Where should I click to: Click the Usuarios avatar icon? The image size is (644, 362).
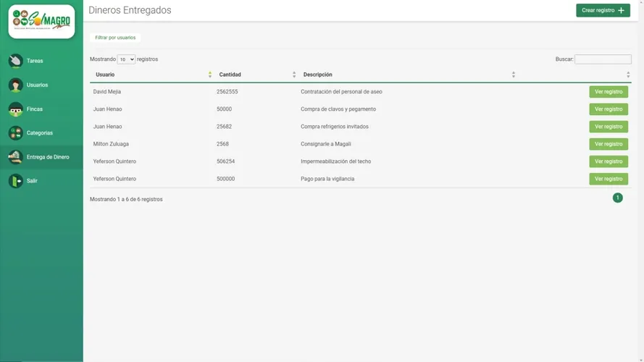pyautogui.click(x=15, y=85)
